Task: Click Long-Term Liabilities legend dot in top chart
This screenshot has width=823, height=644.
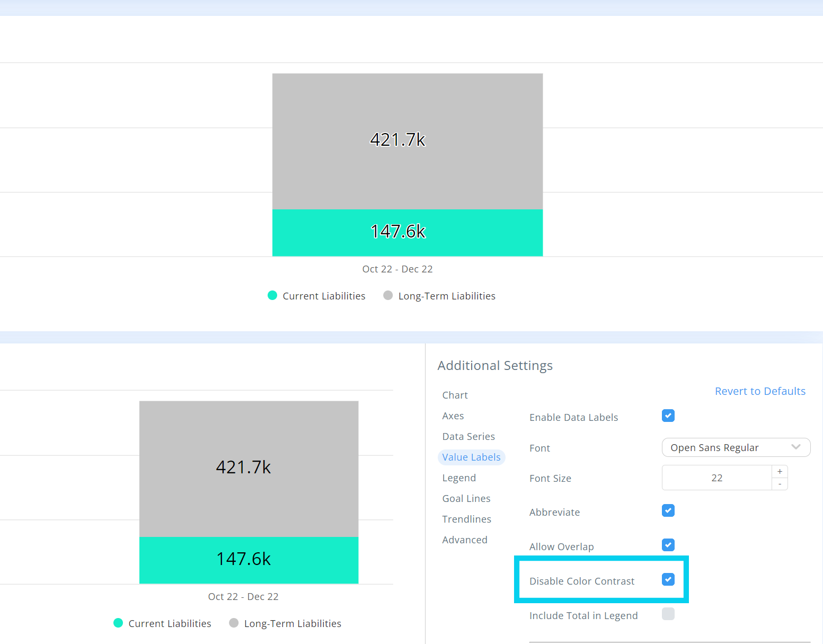Action: click(388, 295)
